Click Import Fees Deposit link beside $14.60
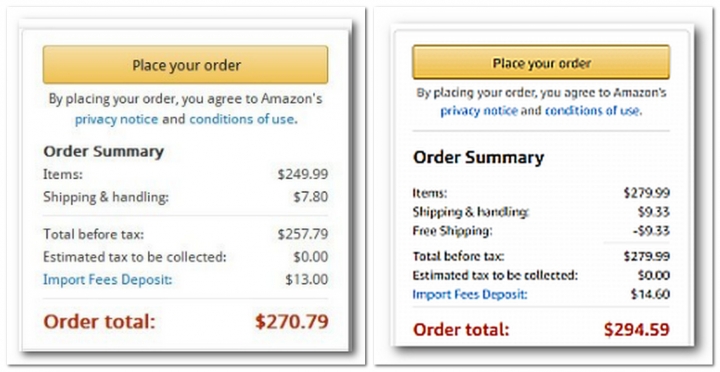 pos(470,294)
